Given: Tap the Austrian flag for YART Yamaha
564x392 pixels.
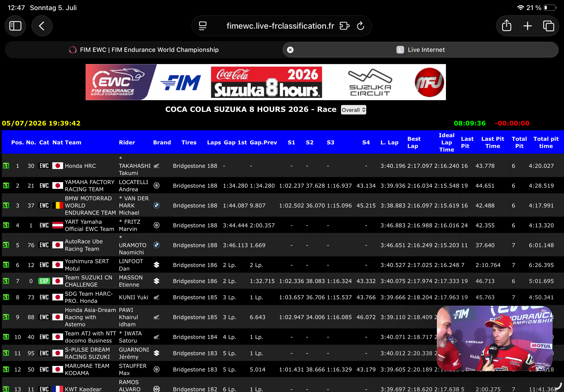Looking at the screenshot, I should tap(58, 225).
